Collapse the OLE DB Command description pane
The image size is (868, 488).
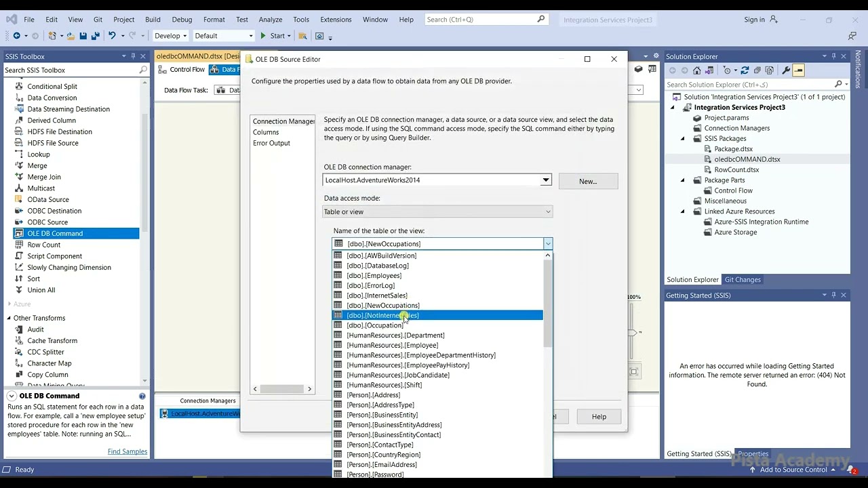pyautogui.click(x=12, y=396)
